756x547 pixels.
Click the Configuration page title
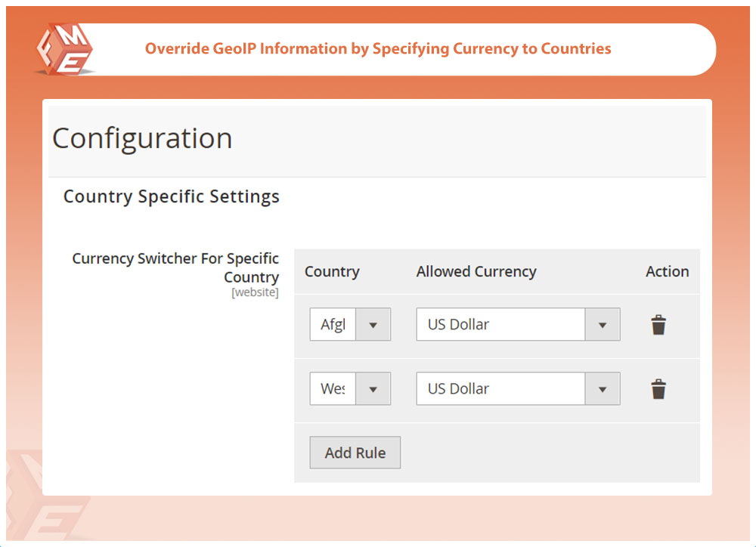[x=142, y=138]
